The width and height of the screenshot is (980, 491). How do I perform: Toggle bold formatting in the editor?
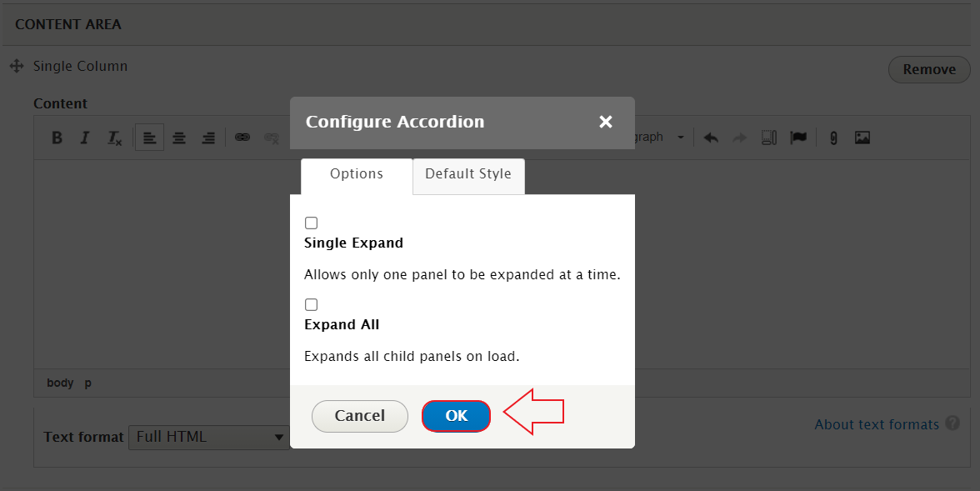[x=57, y=137]
